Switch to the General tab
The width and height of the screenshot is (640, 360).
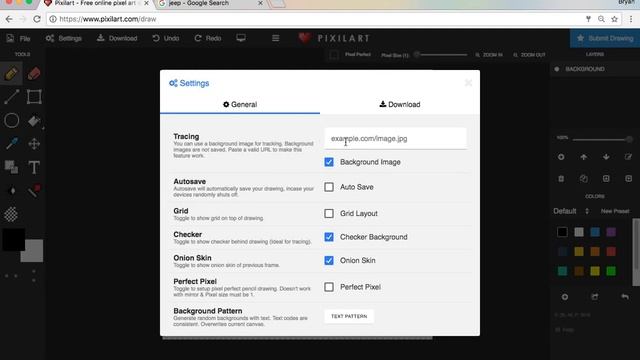240,104
